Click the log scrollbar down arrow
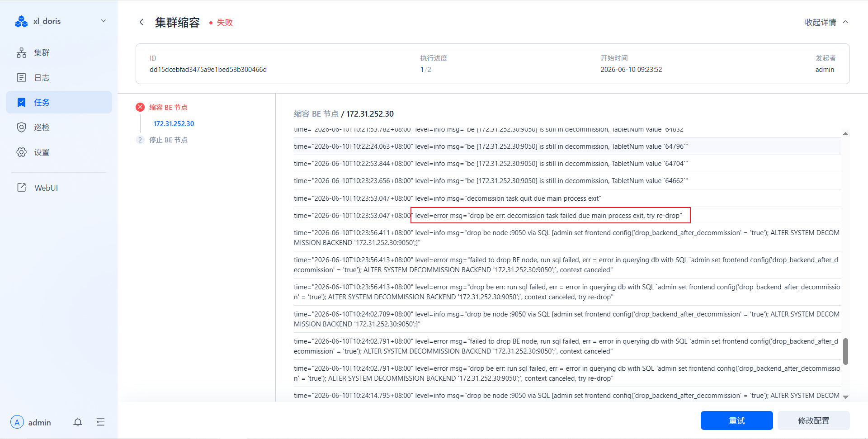This screenshot has width=868, height=439. click(845, 397)
